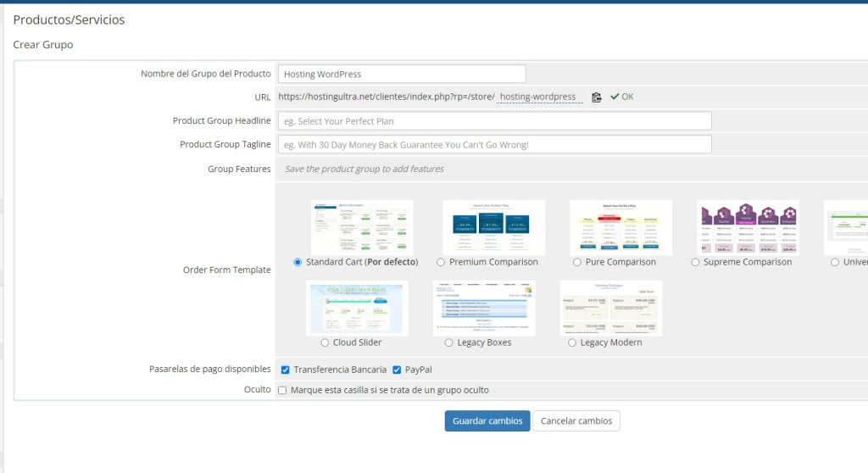Viewport: 868px width, 473px height.
Task: Select Legacy Modern template radio
Action: coord(572,342)
